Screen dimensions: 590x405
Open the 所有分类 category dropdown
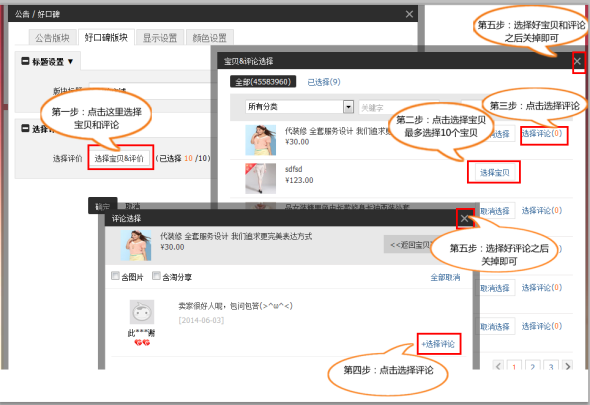[300, 107]
